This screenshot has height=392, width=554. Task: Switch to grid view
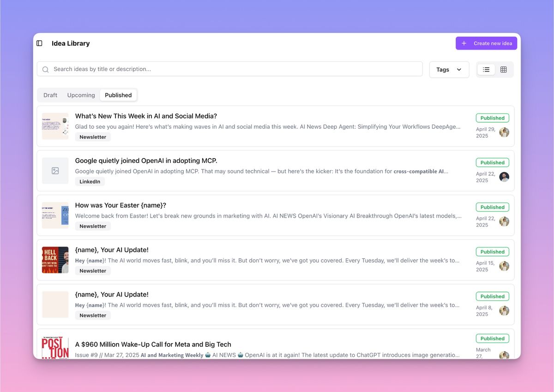(x=504, y=70)
